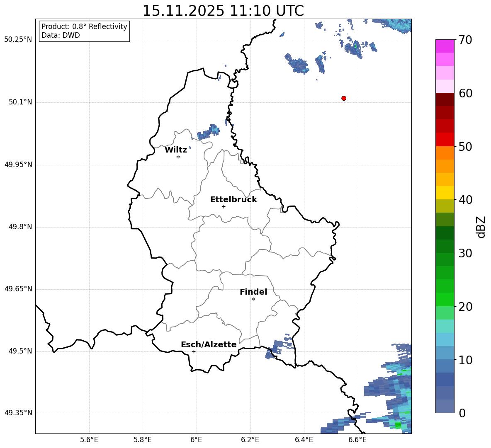Click the dark red swatch just below 60
The height and width of the screenshot is (448, 491).
click(445, 99)
